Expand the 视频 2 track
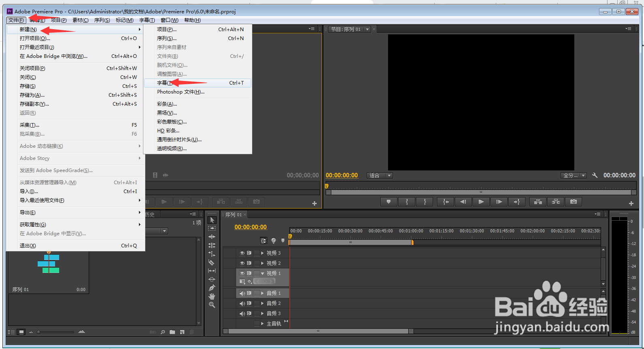This screenshot has height=349, width=644. tap(262, 263)
